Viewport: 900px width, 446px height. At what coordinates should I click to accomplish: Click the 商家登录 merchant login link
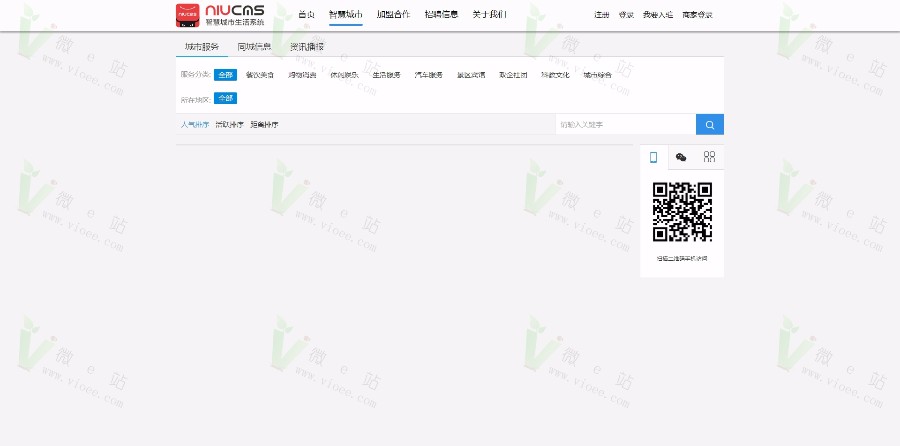[697, 15]
